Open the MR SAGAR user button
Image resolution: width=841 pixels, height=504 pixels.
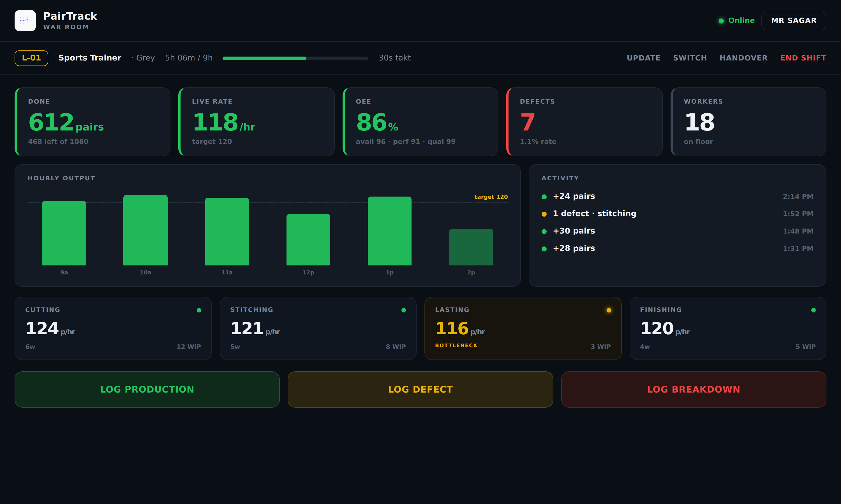click(793, 21)
